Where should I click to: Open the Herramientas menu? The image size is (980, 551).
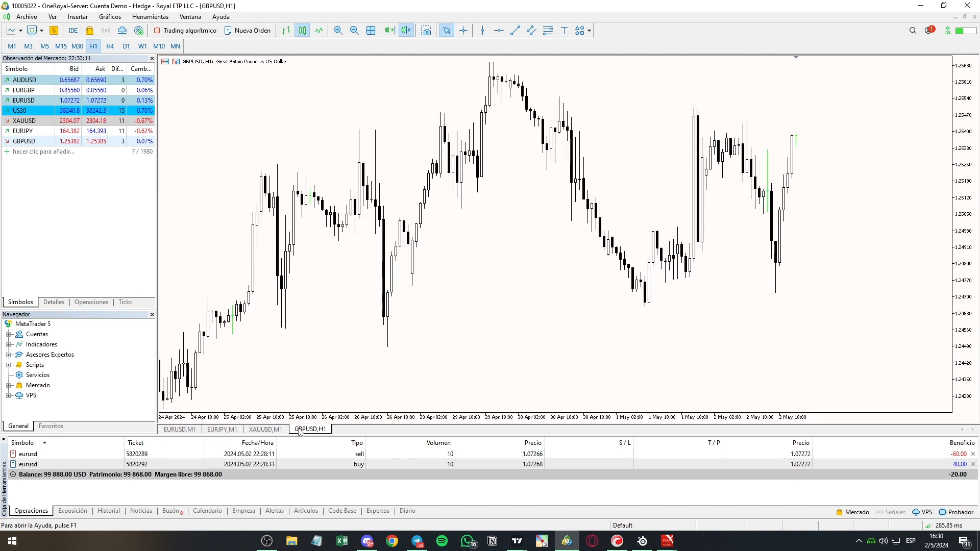[x=150, y=17]
